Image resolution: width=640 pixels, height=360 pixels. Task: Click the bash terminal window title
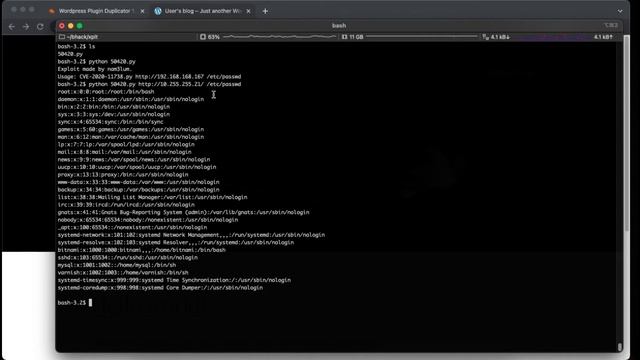(339, 26)
